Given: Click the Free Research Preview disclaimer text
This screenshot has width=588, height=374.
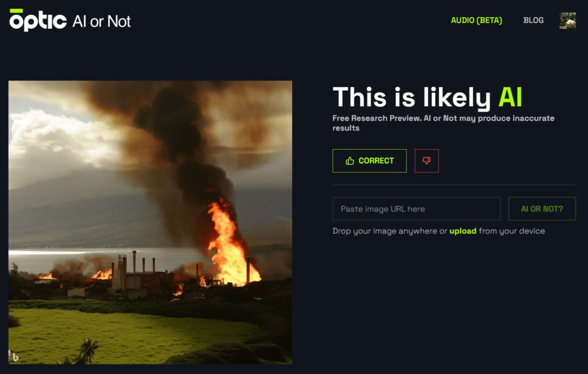Looking at the screenshot, I should pyautogui.click(x=443, y=123).
